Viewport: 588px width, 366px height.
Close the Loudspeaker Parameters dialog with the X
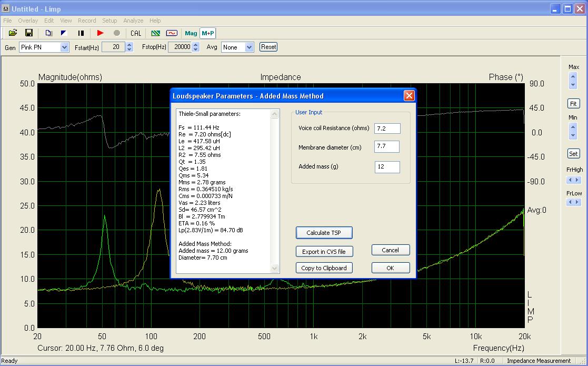point(409,96)
